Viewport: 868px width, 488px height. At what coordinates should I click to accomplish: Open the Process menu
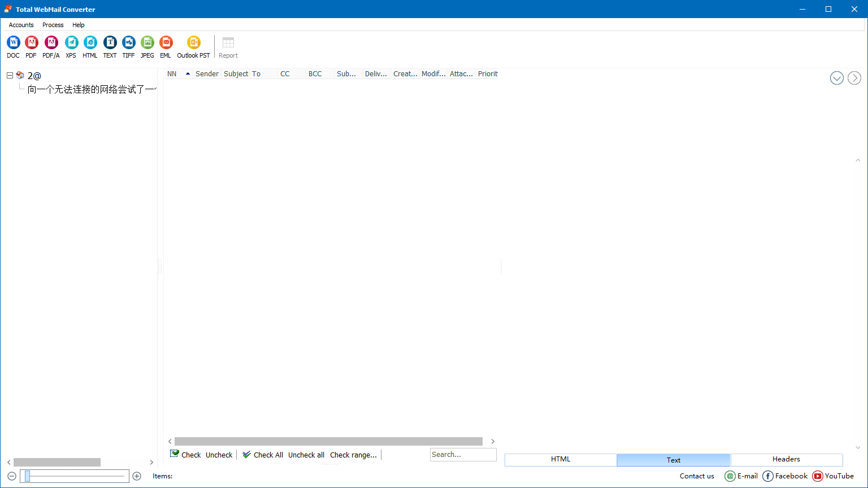53,25
